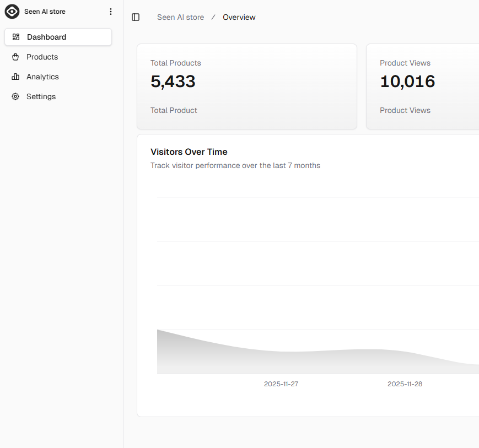
Task: Click the 2025-11-27 chart axis label
Action: pyautogui.click(x=281, y=384)
